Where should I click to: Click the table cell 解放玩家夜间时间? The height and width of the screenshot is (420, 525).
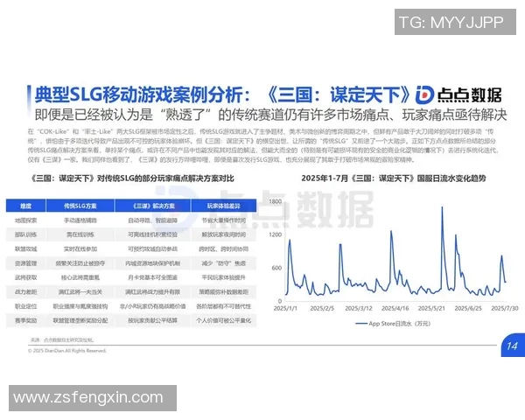[224, 234]
